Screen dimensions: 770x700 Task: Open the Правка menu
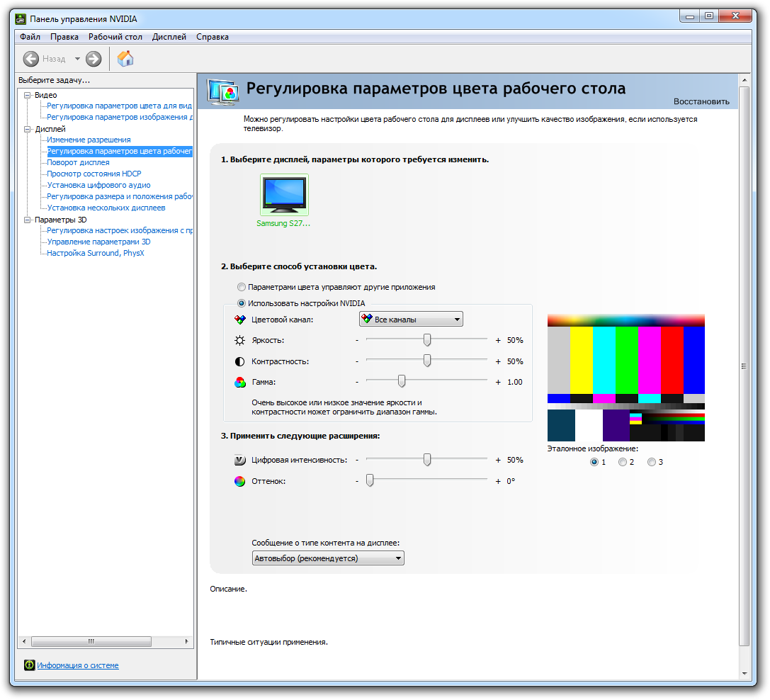tap(64, 37)
